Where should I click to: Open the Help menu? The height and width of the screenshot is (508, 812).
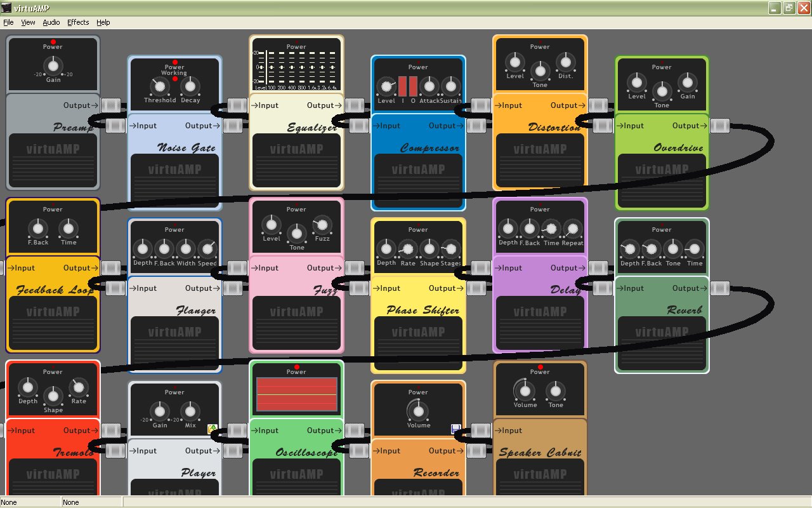pos(103,22)
